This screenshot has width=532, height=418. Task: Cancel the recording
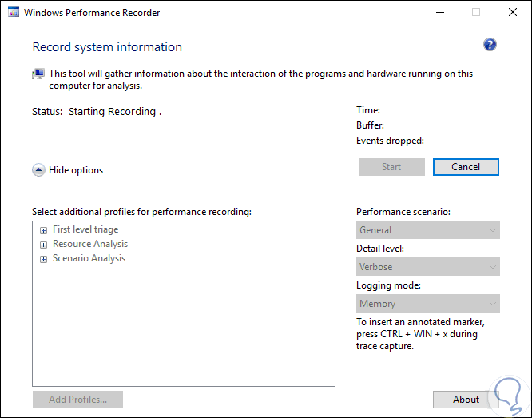[466, 167]
